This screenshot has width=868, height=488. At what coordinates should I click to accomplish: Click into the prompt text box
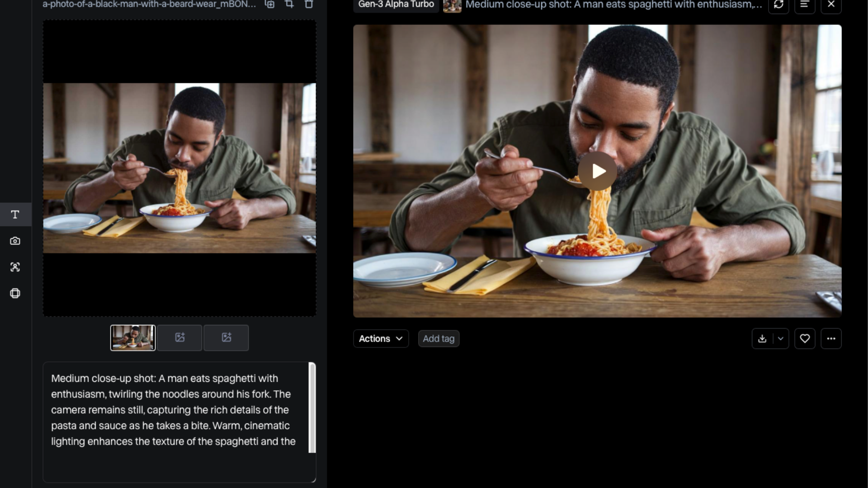click(x=176, y=422)
